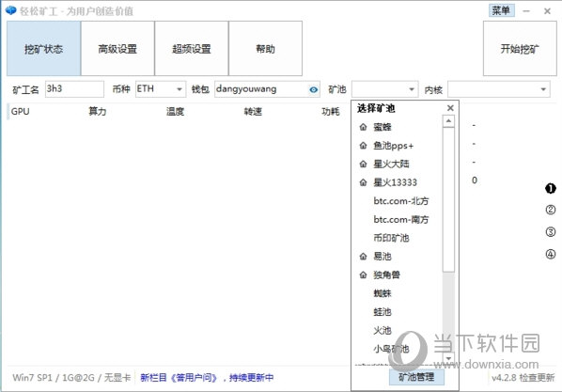Click the 矿工名 input field
The width and height of the screenshot is (562, 392).
click(x=74, y=89)
